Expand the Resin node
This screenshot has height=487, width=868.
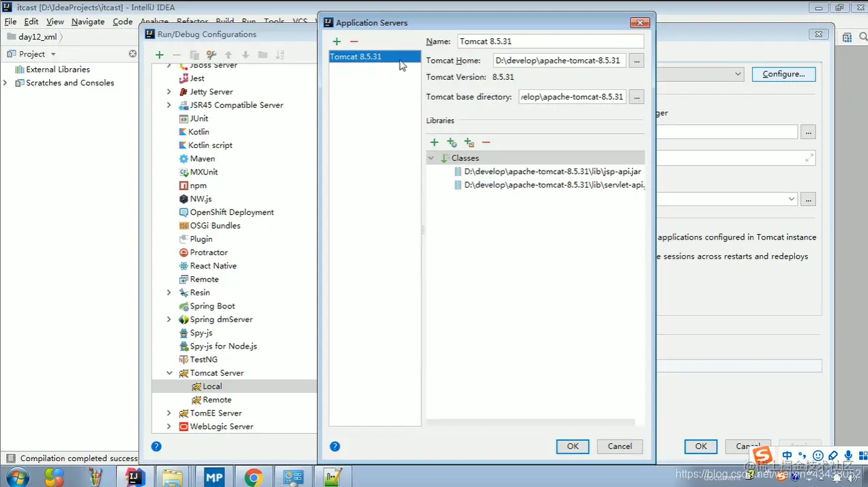click(x=169, y=293)
